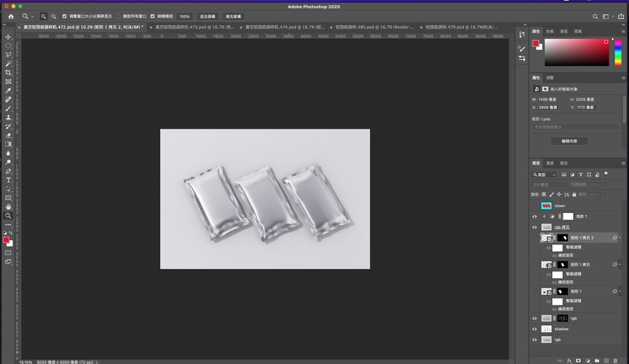629x364 pixels.
Task: Click the 适合屏幕 fit screen button
Action: pos(208,17)
